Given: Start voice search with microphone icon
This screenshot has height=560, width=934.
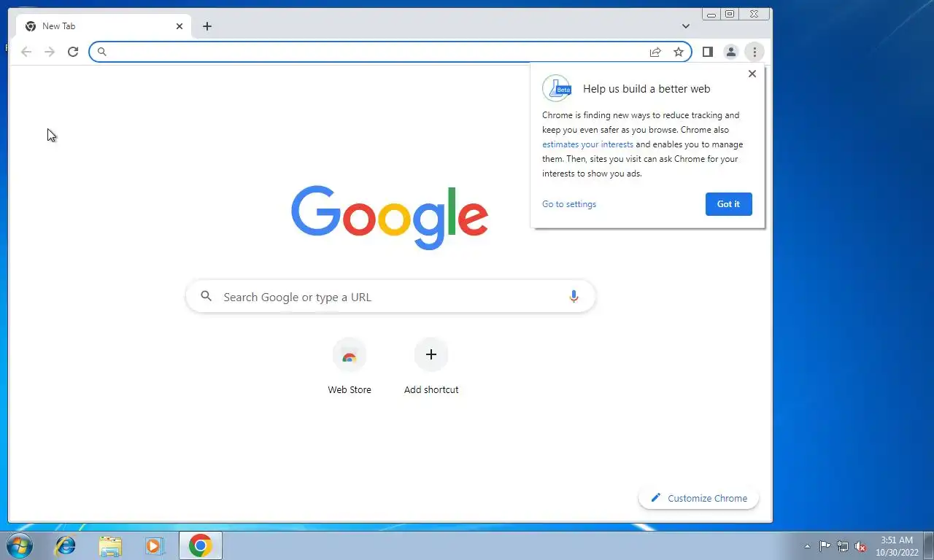Looking at the screenshot, I should point(574,296).
